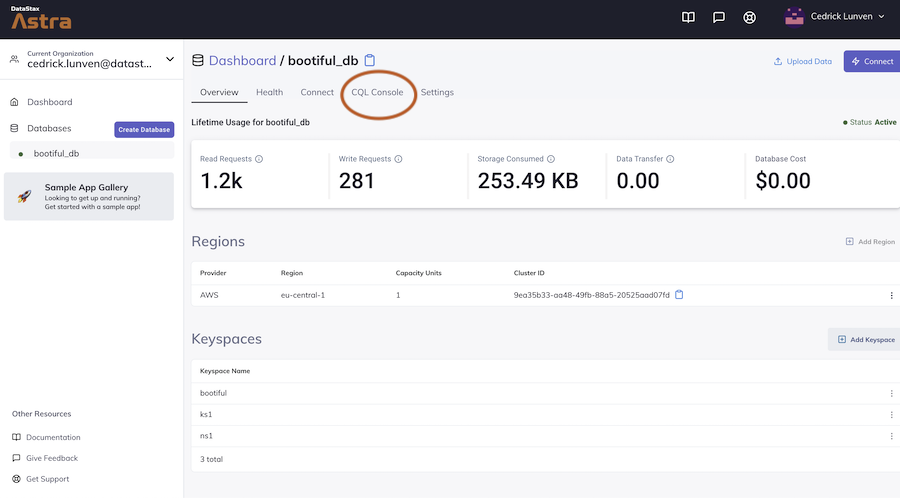
Task: Click the organization people icon
Action: [14, 59]
